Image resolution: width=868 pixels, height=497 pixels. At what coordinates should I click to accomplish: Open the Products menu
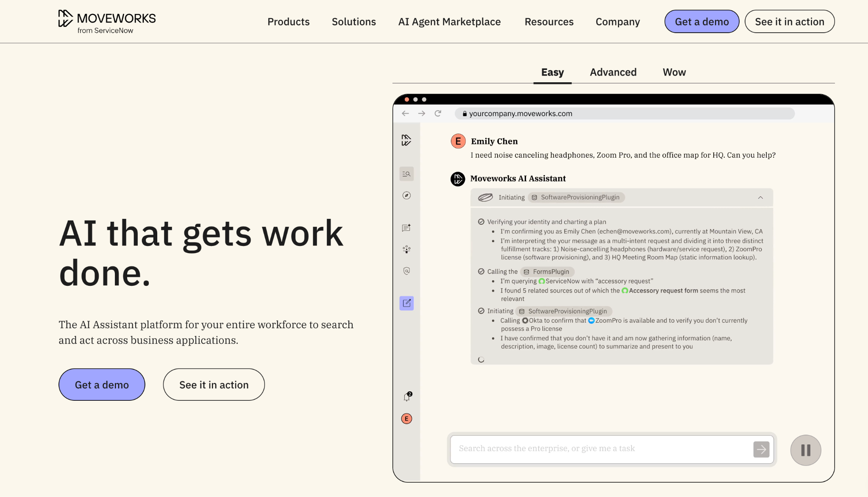pyautogui.click(x=289, y=22)
